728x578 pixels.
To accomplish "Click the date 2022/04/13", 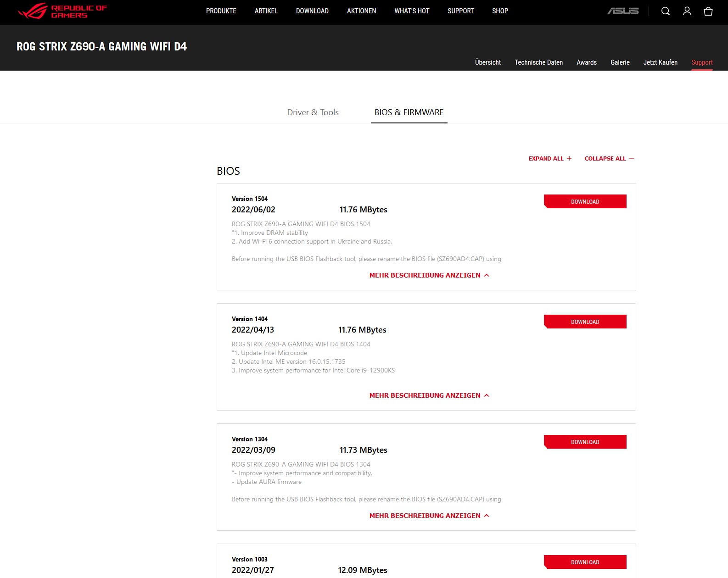I will pos(253,330).
